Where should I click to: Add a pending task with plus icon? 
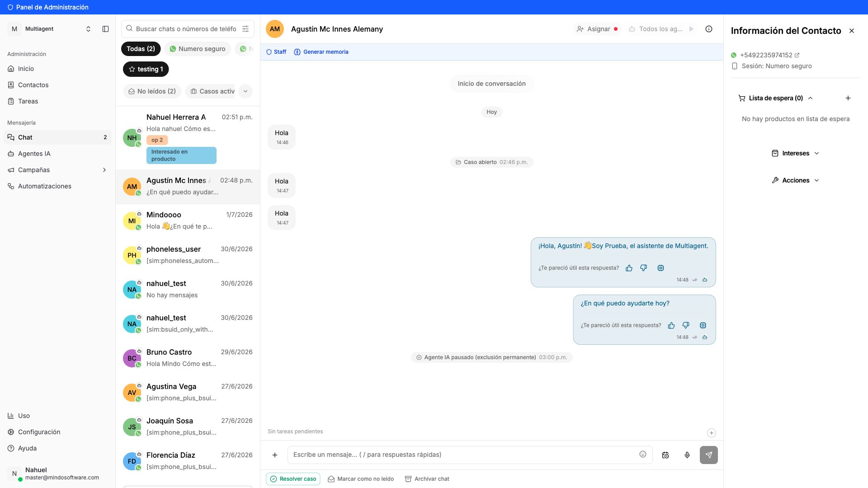(712, 433)
